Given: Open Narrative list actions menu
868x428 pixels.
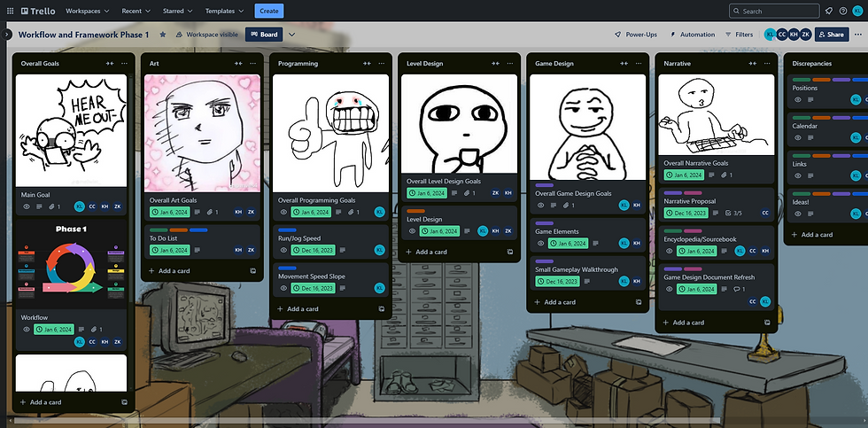Looking at the screenshot, I should (x=767, y=64).
